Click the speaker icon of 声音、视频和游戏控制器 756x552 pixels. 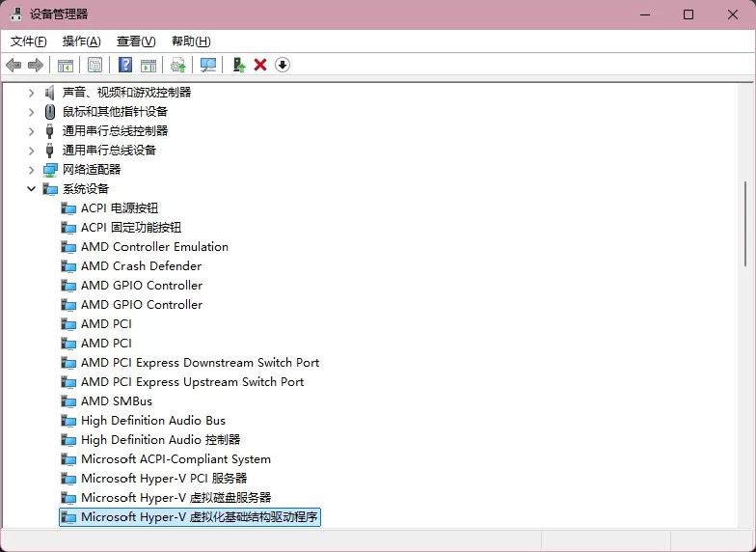tap(50, 93)
